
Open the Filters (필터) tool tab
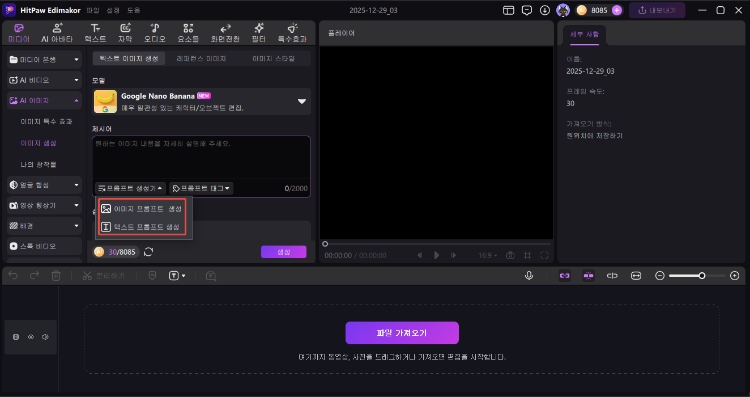click(x=259, y=33)
